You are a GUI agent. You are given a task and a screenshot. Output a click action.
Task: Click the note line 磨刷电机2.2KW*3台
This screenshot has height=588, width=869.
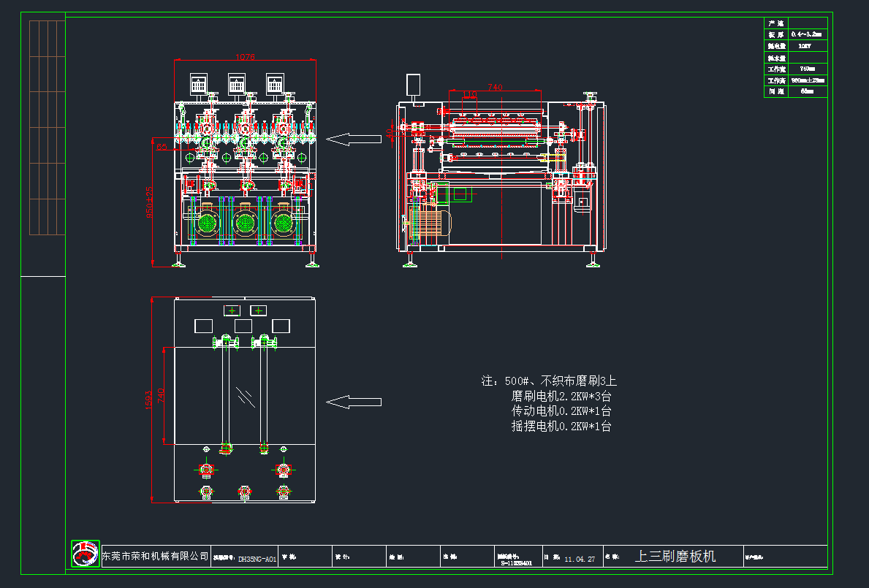[x=561, y=395]
